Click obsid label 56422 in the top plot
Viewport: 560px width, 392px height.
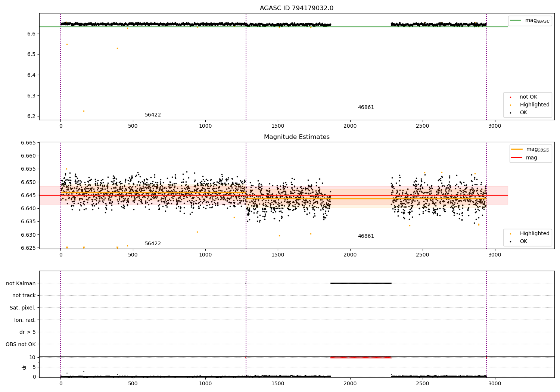click(153, 115)
